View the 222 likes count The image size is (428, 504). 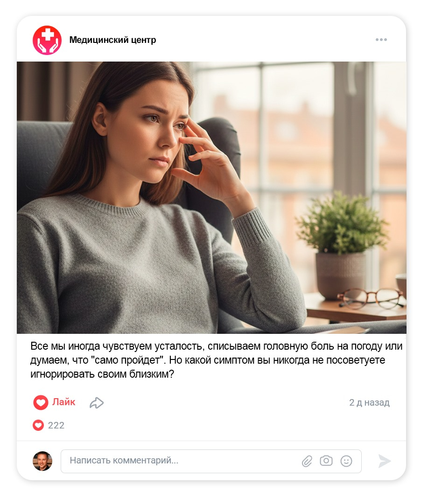(x=56, y=425)
